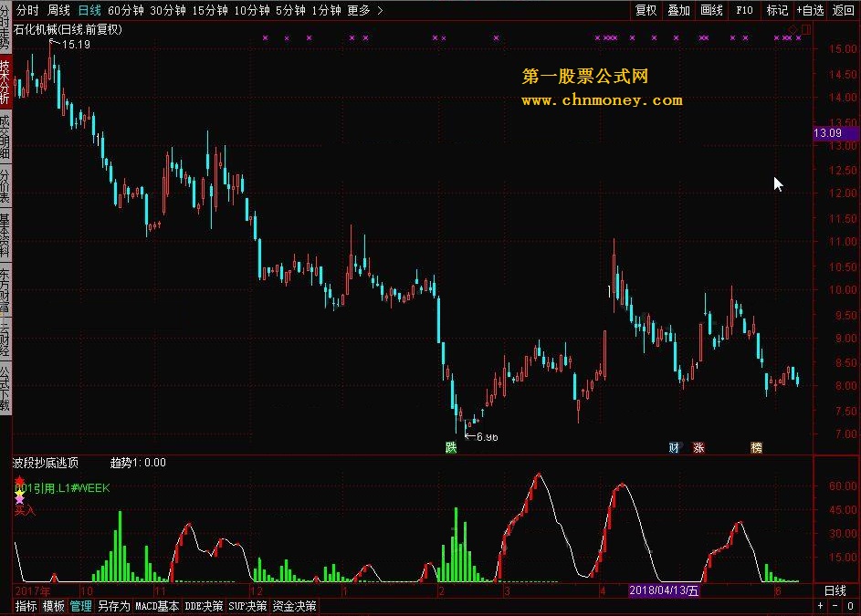The image size is (861, 616).
Task: Open the 15分钟 period chart
Action: point(210,10)
